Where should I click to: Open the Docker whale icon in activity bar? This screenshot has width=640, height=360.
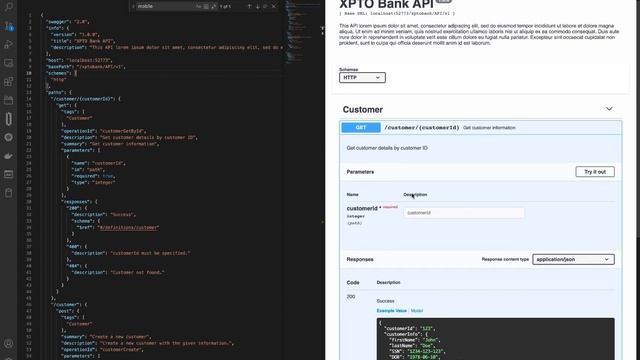[9, 156]
